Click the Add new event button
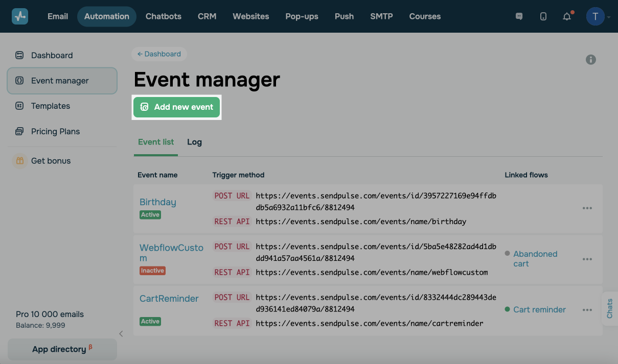This screenshot has width=618, height=364. (x=177, y=107)
